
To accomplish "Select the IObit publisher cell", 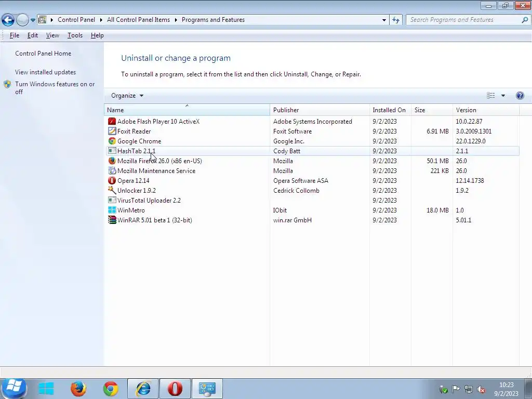I will [x=280, y=210].
